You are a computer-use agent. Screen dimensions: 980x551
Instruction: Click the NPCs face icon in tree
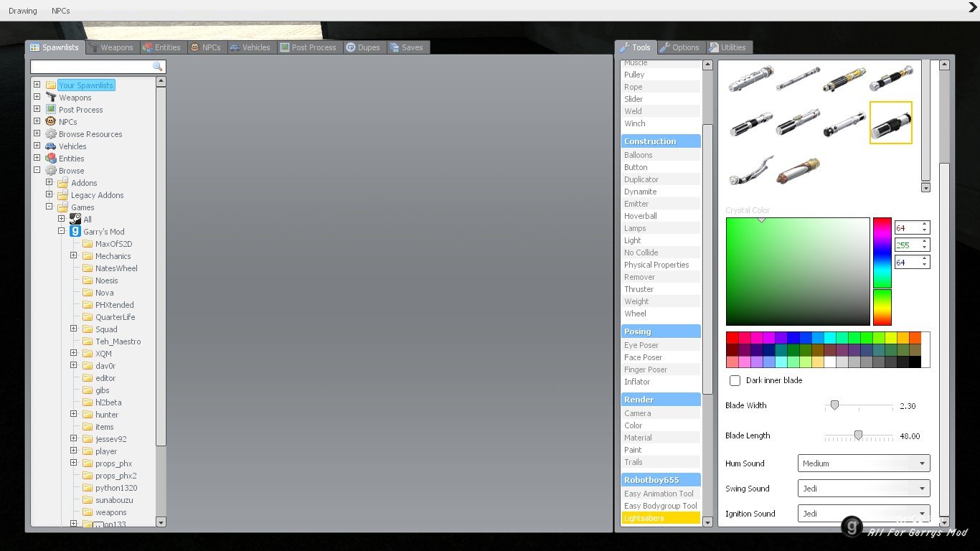tap(51, 121)
